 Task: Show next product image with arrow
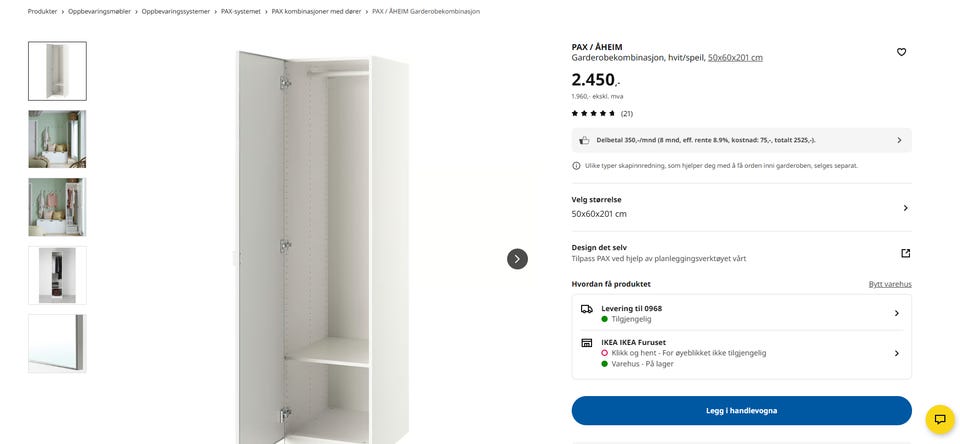click(x=517, y=259)
